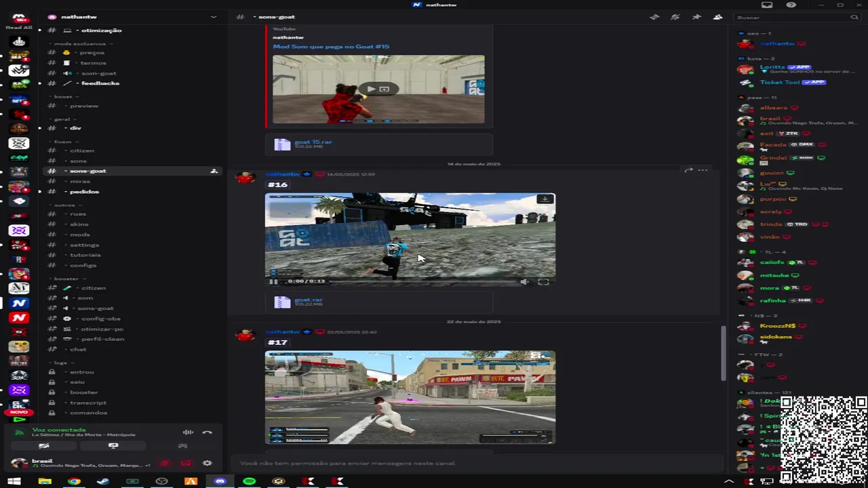
Task: Download goat.rar attachment
Action: pos(308,300)
